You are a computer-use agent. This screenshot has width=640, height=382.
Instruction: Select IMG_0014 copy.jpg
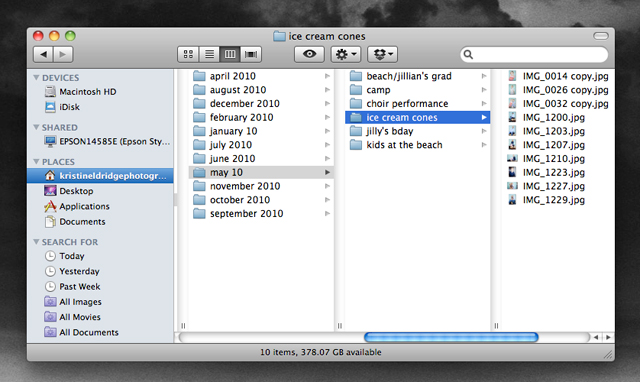tap(558, 76)
